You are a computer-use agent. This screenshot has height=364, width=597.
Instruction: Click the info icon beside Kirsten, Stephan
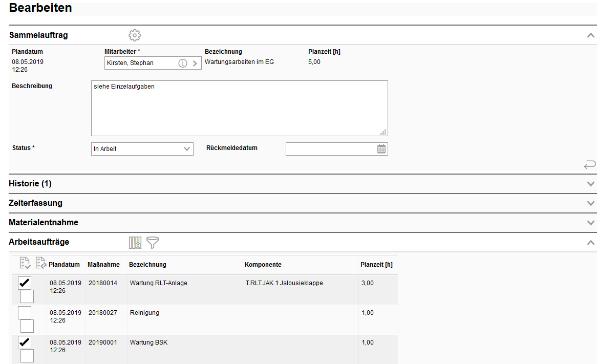pos(183,63)
